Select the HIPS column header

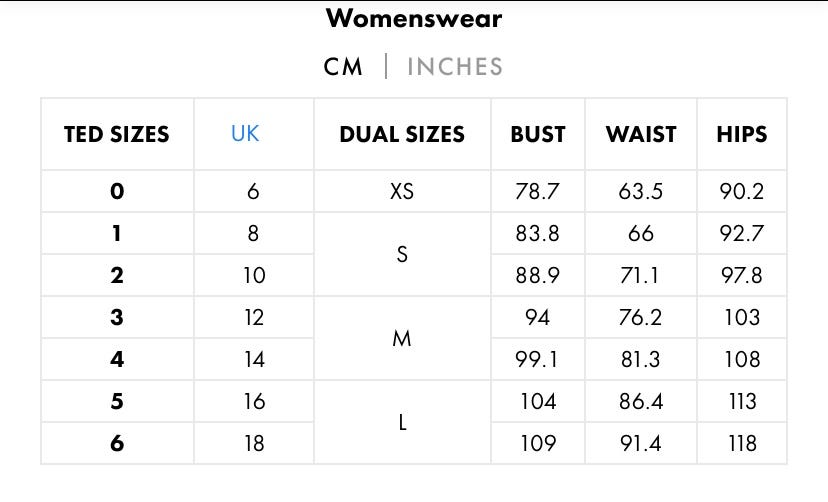pos(742,134)
